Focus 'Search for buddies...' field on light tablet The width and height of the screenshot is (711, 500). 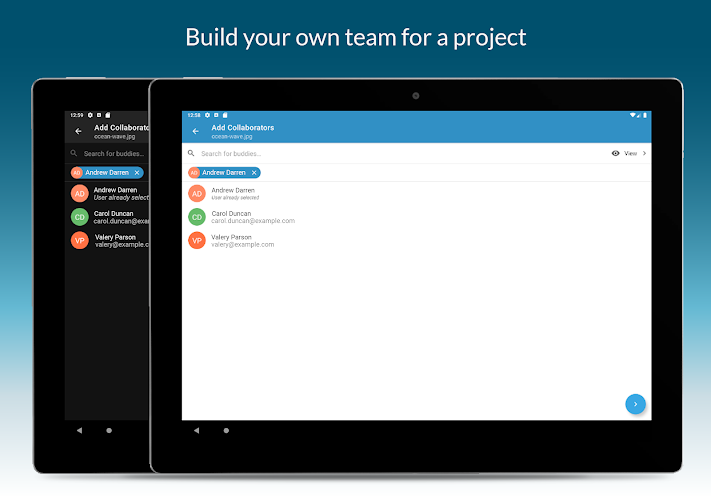pyautogui.click(x=231, y=154)
